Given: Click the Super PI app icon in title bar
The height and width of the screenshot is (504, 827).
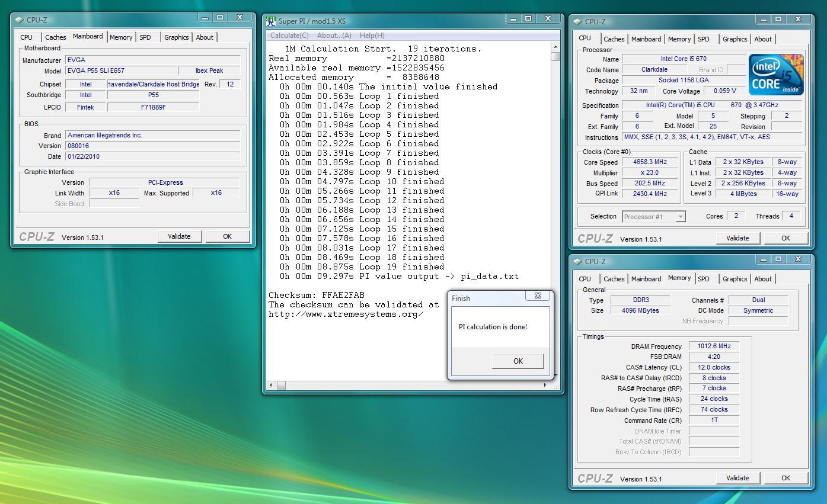Looking at the screenshot, I should 271,21.
